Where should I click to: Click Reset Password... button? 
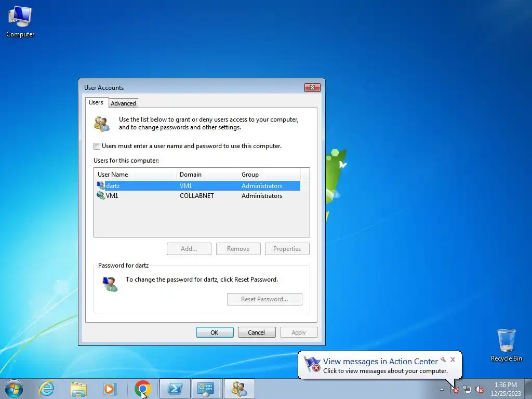264,299
